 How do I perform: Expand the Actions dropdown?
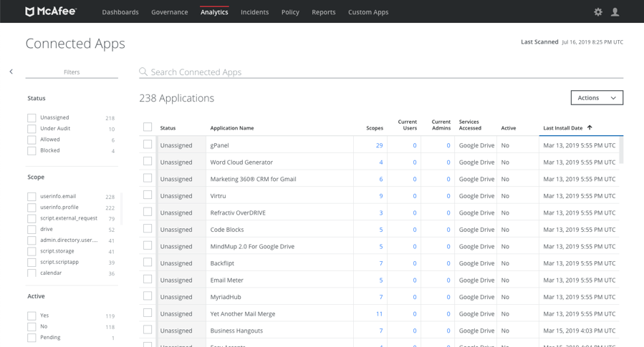tap(597, 97)
